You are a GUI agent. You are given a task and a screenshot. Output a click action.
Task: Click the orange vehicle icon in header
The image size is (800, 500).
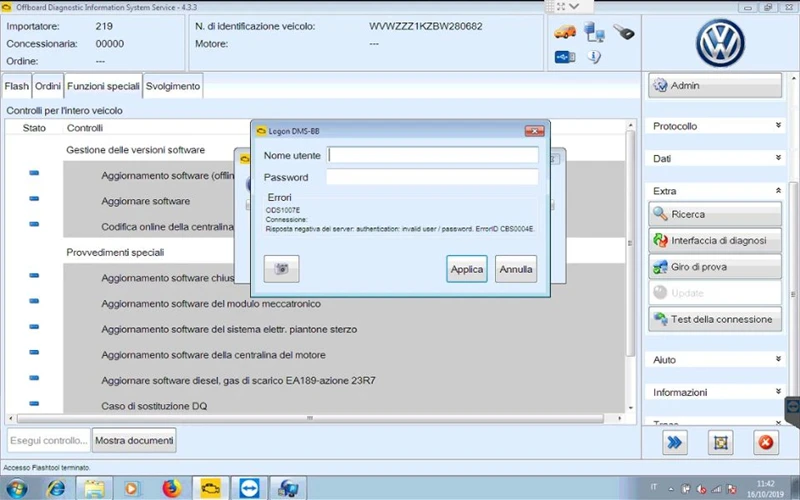coord(565,33)
